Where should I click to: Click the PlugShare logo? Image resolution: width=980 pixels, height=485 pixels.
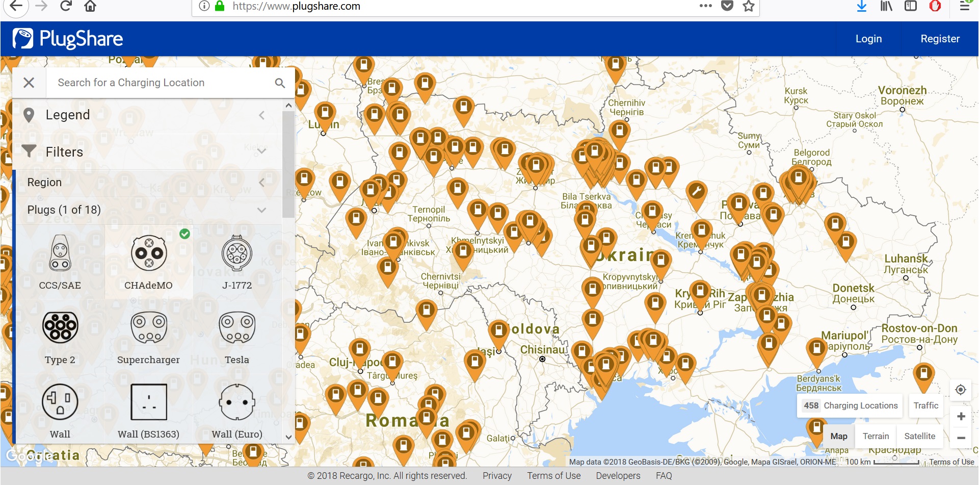(68, 39)
